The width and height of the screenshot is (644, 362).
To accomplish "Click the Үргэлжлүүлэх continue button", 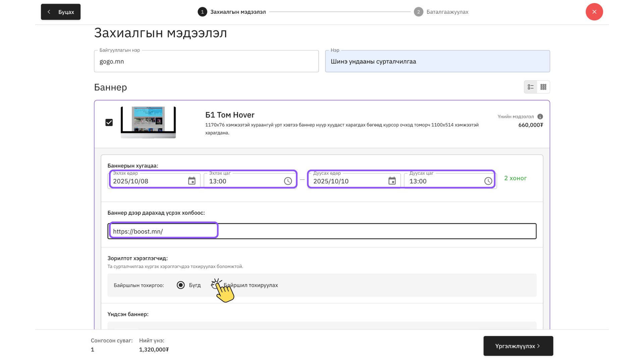I will coord(518,346).
